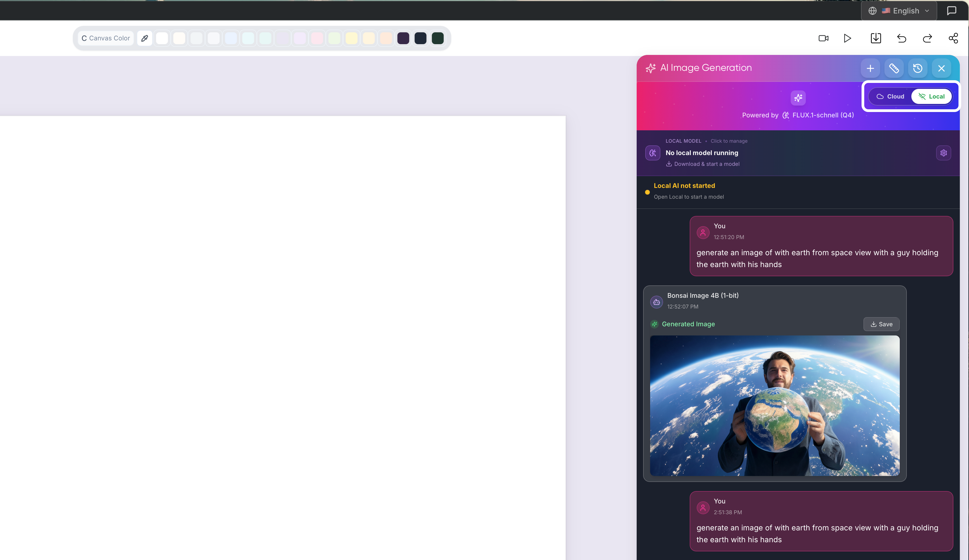Click the user avatar on the 12:51:20 PM message

(703, 232)
